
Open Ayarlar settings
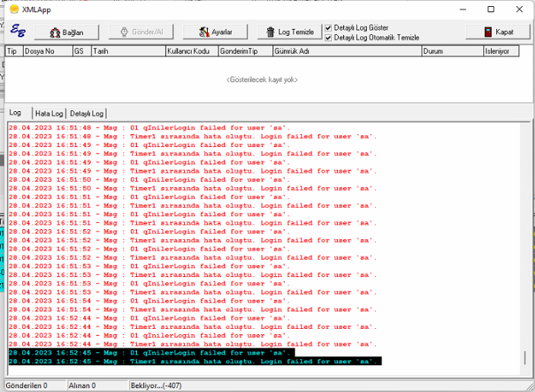pos(215,32)
